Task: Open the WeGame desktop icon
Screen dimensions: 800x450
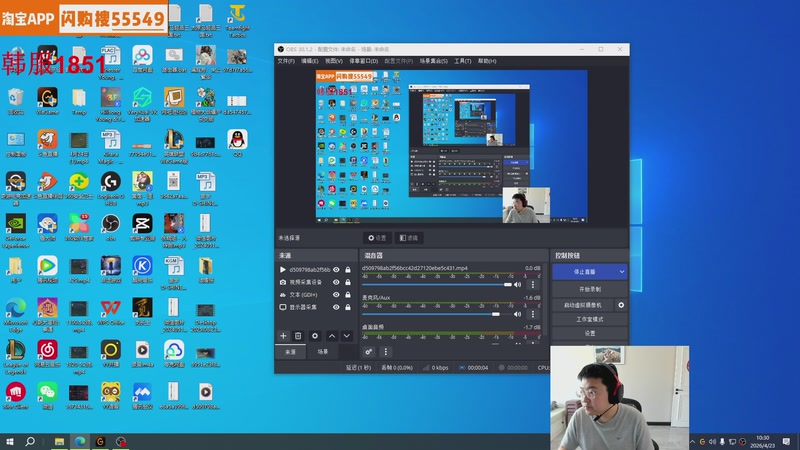Action: pyautogui.click(x=47, y=101)
